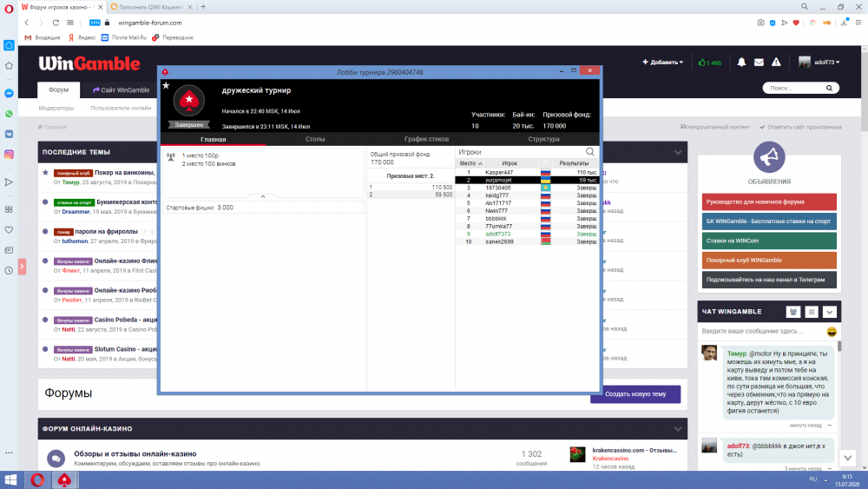
Task: Open WhatsApp in the Opera sidebar
Action: 9,114
